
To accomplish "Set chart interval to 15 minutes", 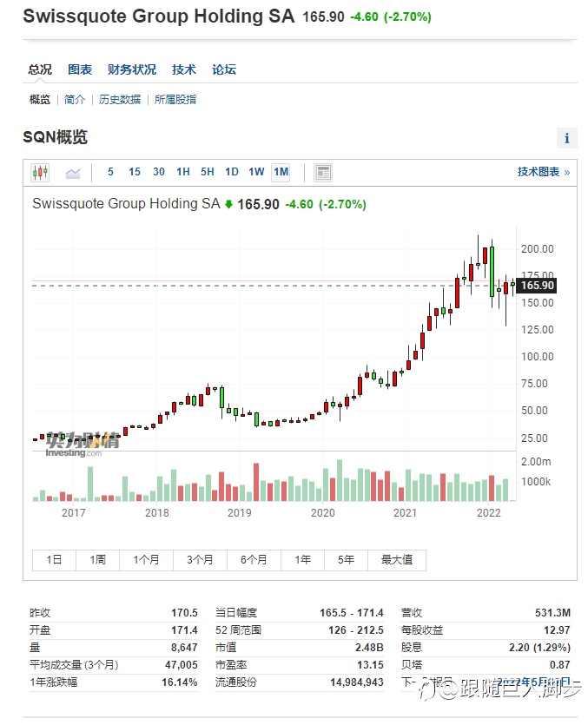I will (x=134, y=172).
